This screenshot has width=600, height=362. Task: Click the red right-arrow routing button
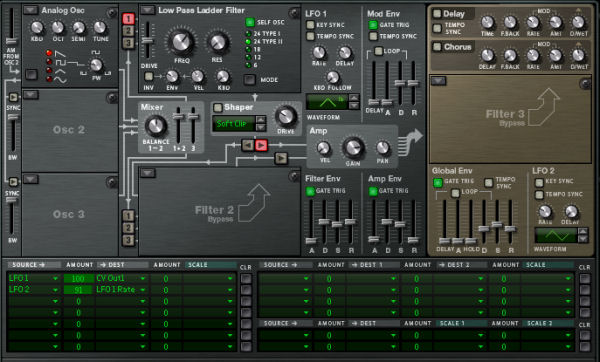coord(261,145)
